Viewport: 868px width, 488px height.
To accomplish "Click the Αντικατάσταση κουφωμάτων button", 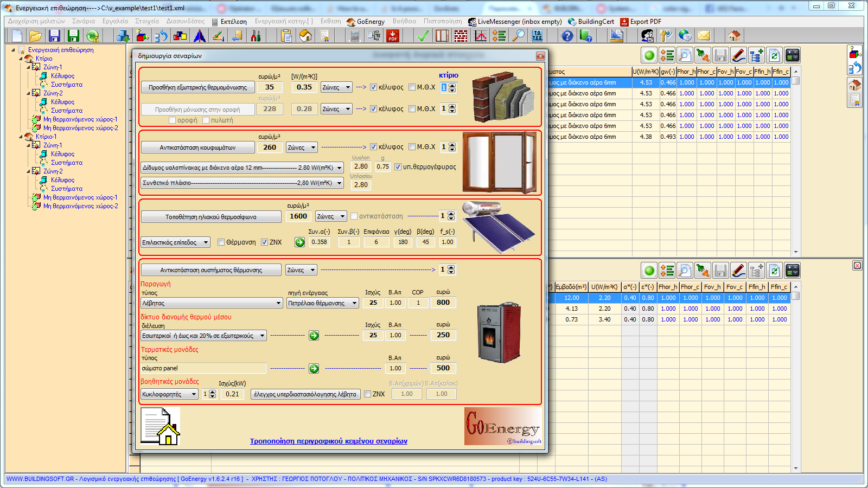I will [197, 147].
